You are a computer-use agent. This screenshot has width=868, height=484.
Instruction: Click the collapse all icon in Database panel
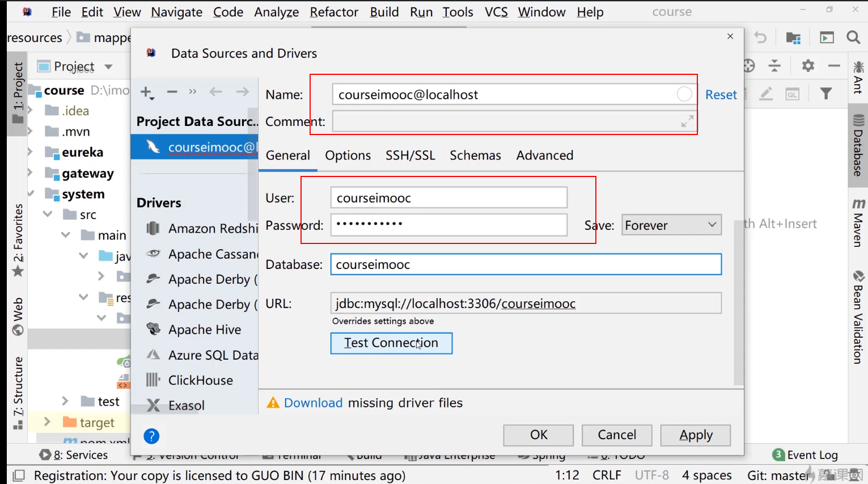click(x=774, y=66)
